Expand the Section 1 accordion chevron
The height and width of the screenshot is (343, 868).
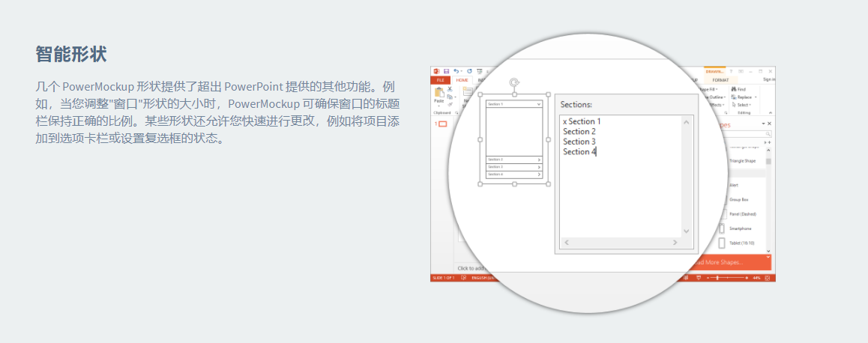tap(539, 104)
